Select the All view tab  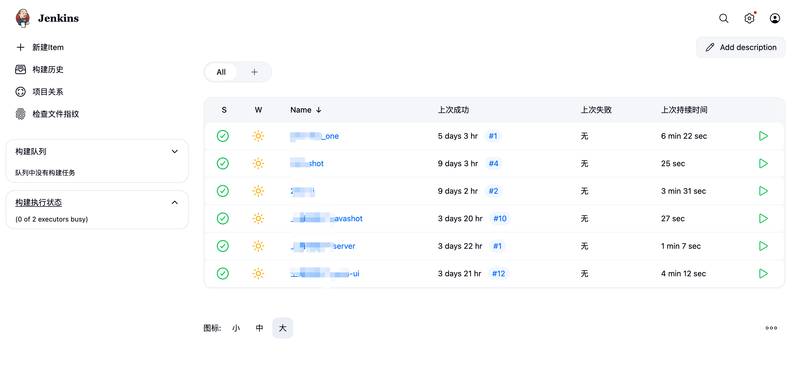(x=221, y=72)
